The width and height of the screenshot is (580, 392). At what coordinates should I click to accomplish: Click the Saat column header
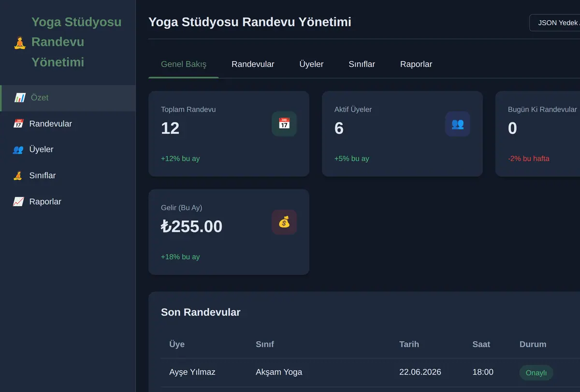point(481,344)
